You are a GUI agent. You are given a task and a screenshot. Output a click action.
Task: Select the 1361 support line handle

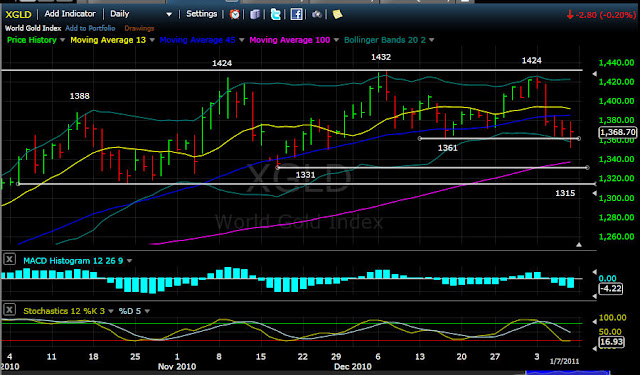[x=420, y=139]
